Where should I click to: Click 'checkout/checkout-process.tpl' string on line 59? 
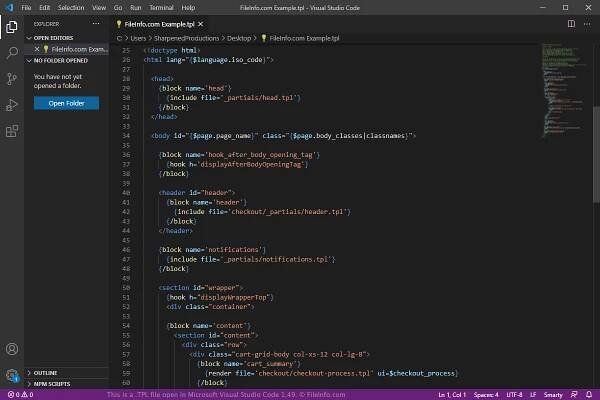(314, 373)
